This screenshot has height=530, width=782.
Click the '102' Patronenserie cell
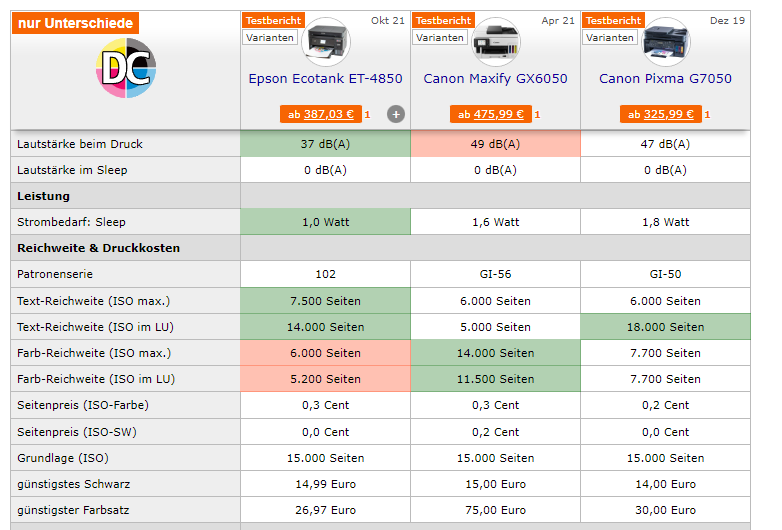(326, 274)
